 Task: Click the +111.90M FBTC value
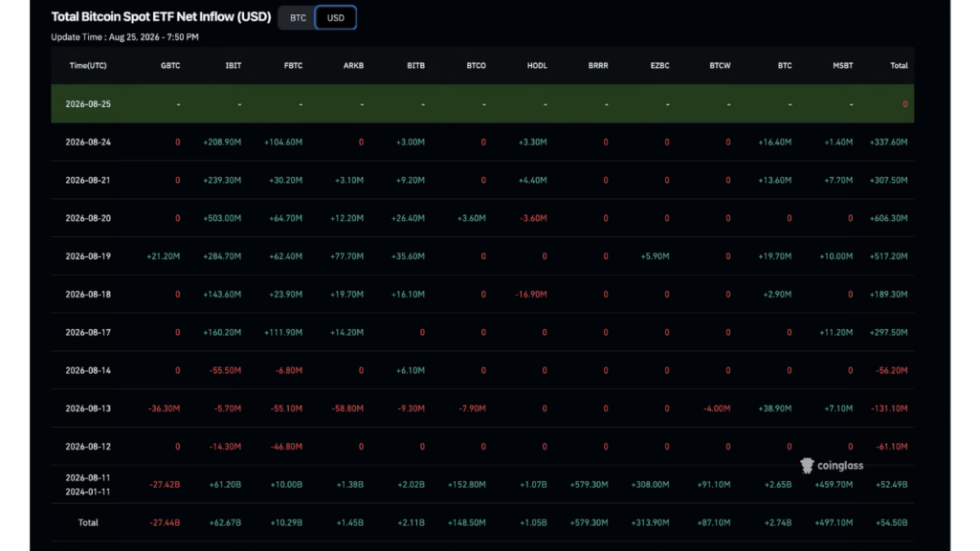click(x=283, y=332)
